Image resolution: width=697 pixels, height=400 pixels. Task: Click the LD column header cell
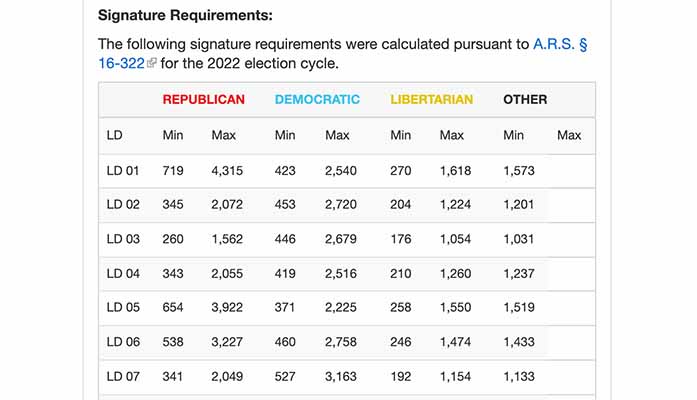(x=114, y=135)
